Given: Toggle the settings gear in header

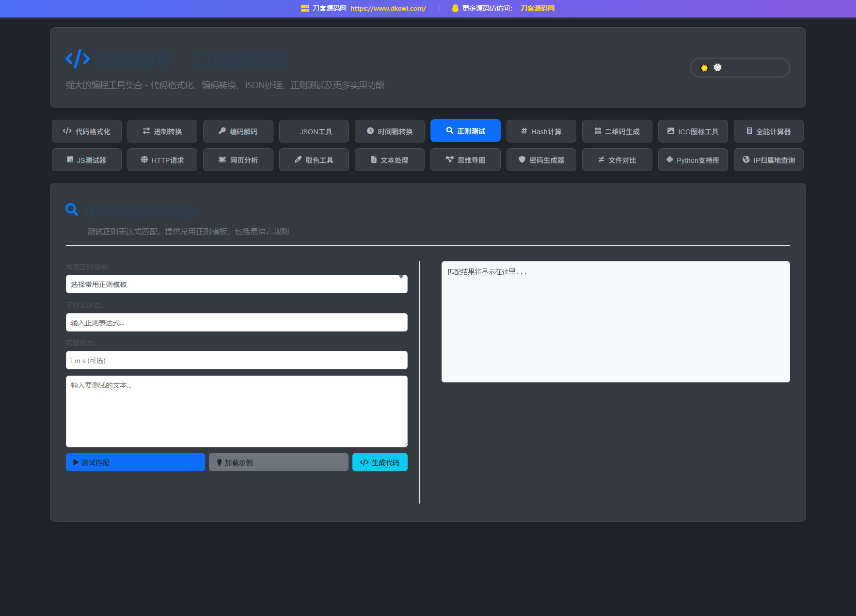Looking at the screenshot, I should point(717,68).
